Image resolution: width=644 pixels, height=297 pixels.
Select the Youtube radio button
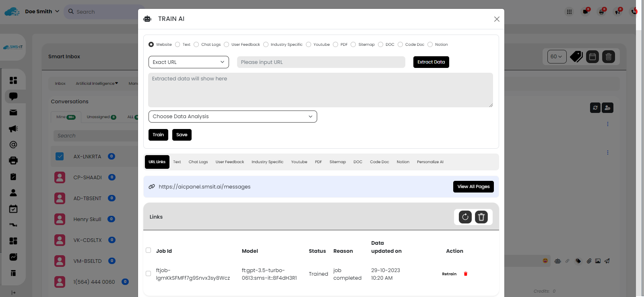click(x=309, y=45)
